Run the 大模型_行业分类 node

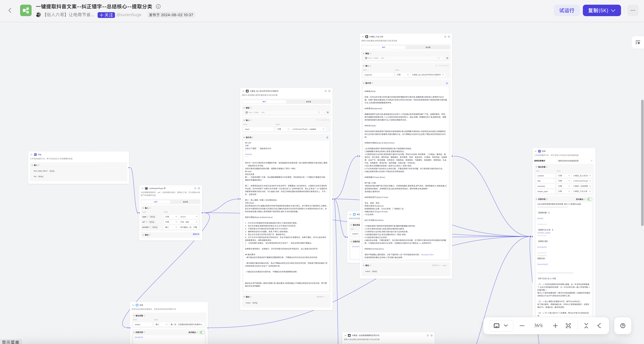(449, 37)
